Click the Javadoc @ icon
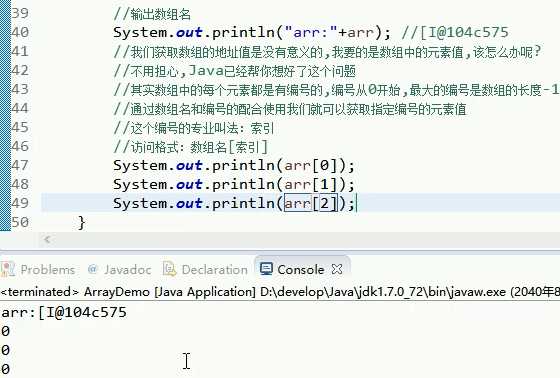560x378 pixels. 92,269
